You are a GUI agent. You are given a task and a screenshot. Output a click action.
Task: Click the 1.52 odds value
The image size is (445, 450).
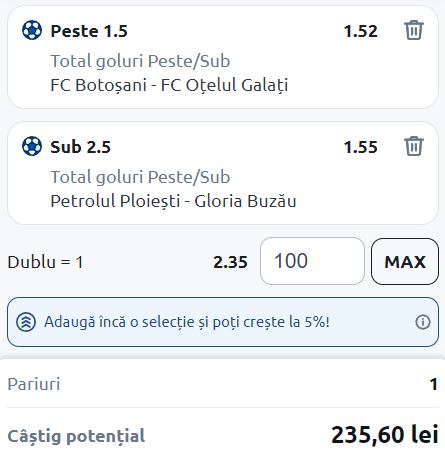[361, 31]
